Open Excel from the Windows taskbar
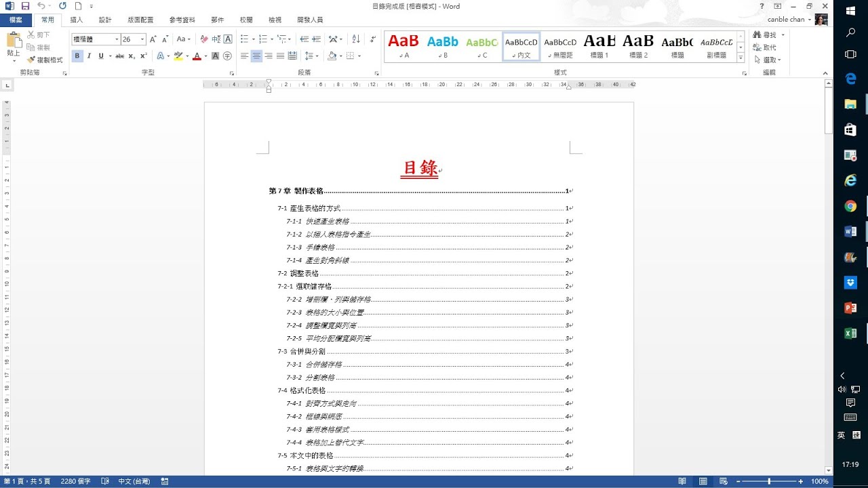The width and height of the screenshot is (868, 488). coord(850,333)
